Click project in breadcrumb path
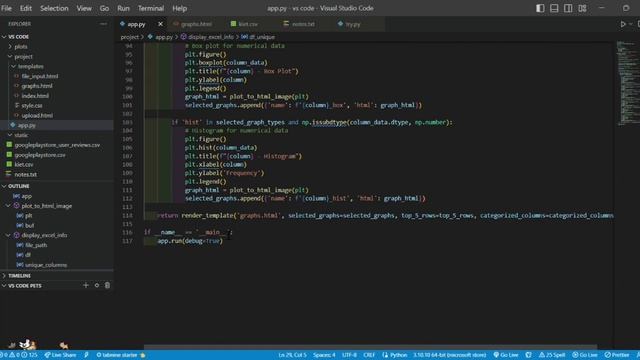 [x=129, y=37]
